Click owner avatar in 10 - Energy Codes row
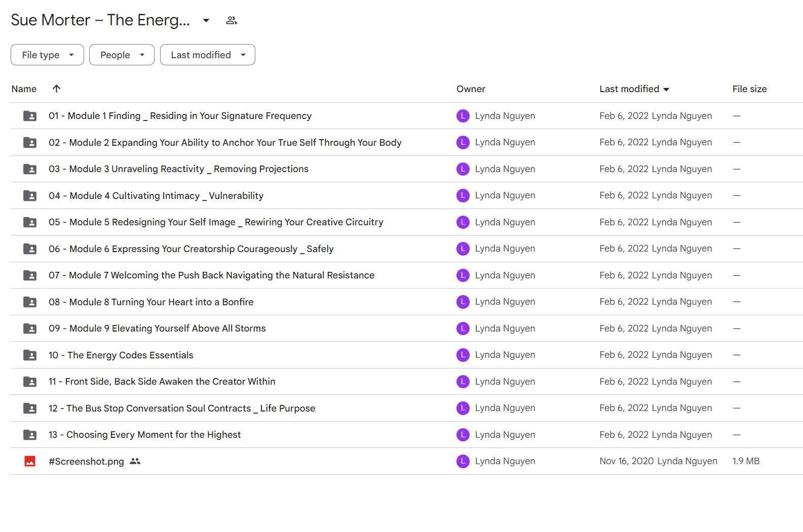Screen dimensions: 803x532 coord(463,355)
